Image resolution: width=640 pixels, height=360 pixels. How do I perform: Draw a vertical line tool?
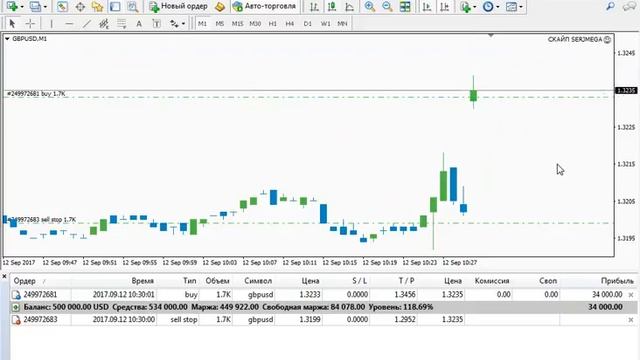pos(51,24)
